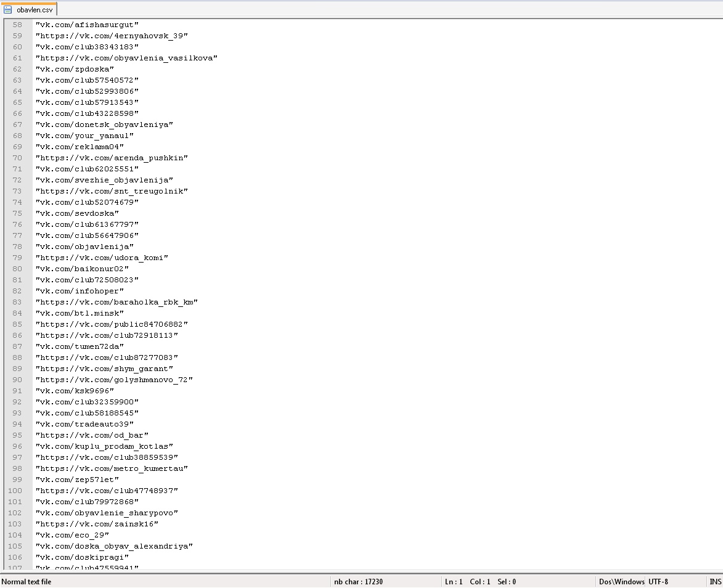This screenshot has height=588, width=723.
Task: Click line "vk.com/btl.minsk"
Action: coord(80,313)
